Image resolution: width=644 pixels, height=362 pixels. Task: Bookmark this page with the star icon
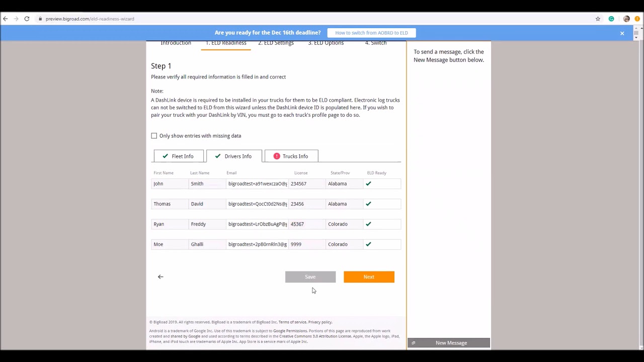coord(598,19)
